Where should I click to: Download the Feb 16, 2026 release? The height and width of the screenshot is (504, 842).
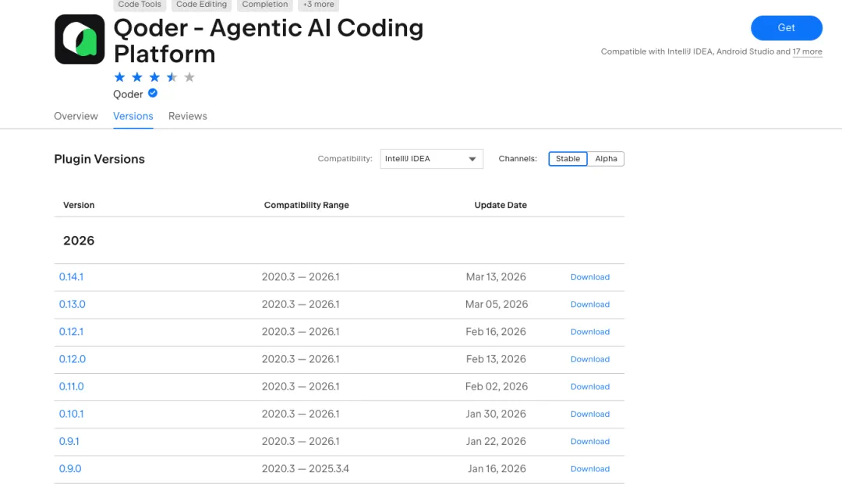pos(589,332)
